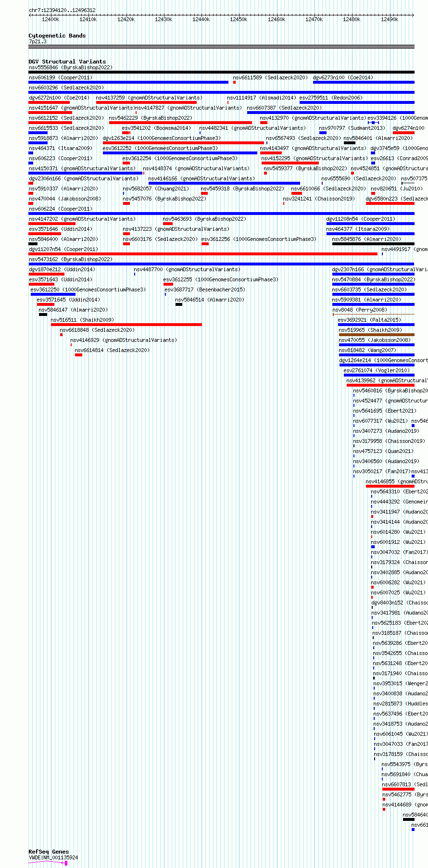The height and width of the screenshot is (868, 428).
Task: Open variant nsv5556846 (ByrskaBishop2022) label
Action: [71, 67]
